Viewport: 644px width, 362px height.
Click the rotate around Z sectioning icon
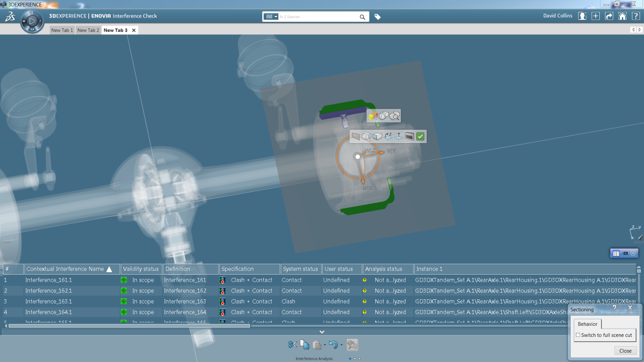pyautogui.click(x=388, y=136)
